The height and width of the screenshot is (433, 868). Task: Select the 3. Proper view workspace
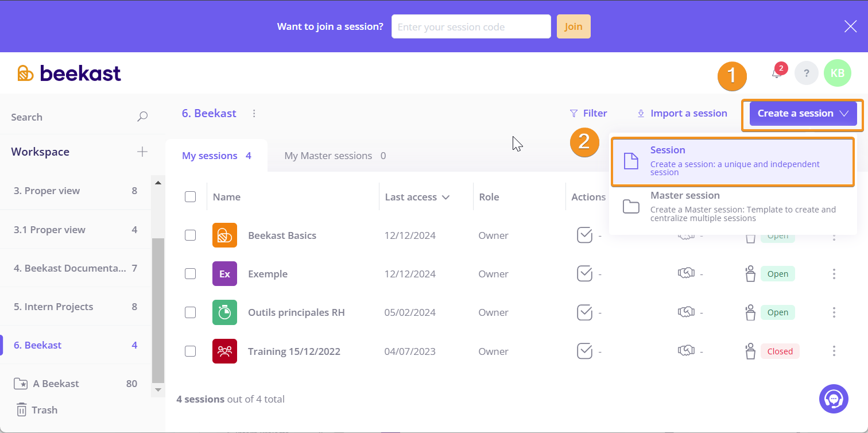(75, 191)
